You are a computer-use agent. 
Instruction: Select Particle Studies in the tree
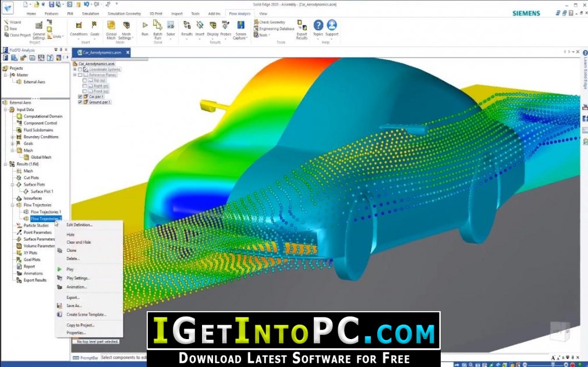tap(33, 226)
